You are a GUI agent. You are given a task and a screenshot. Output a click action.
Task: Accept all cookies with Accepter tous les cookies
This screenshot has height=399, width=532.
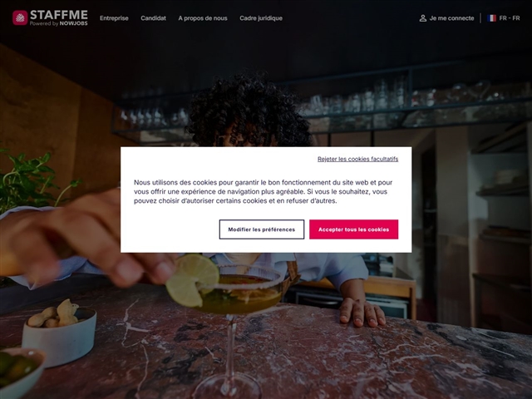click(353, 229)
